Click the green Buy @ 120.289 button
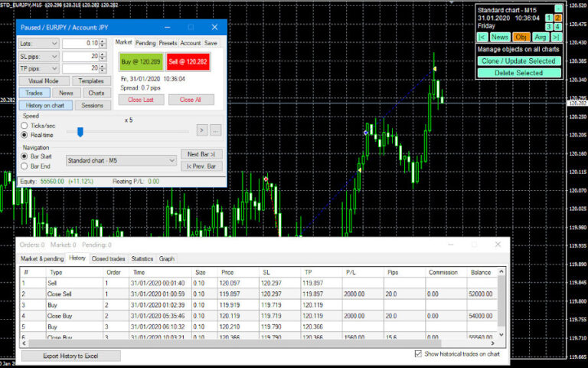The width and height of the screenshot is (588, 368). point(141,64)
